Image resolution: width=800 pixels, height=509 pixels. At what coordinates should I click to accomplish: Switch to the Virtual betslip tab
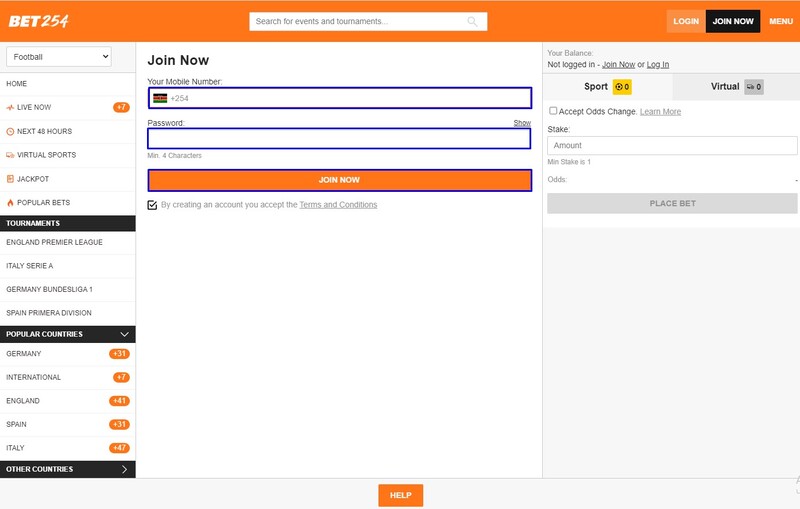pyautogui.click(x=736, y=87)
